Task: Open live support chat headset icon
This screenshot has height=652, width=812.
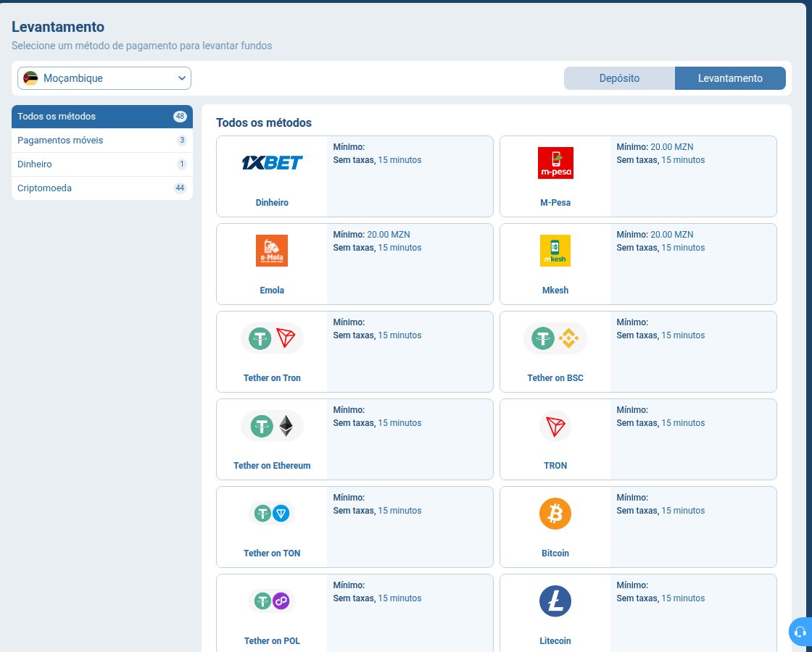Action: (x=800, y=632)
